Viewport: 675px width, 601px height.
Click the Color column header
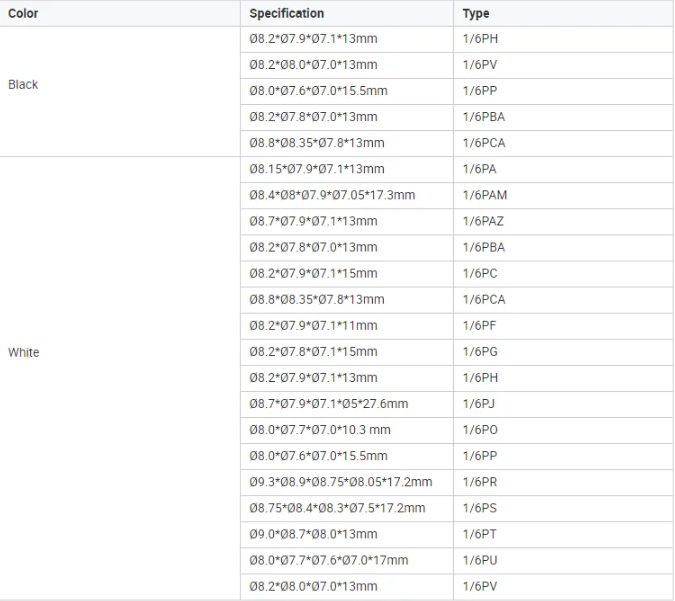(x=24, y=14)
